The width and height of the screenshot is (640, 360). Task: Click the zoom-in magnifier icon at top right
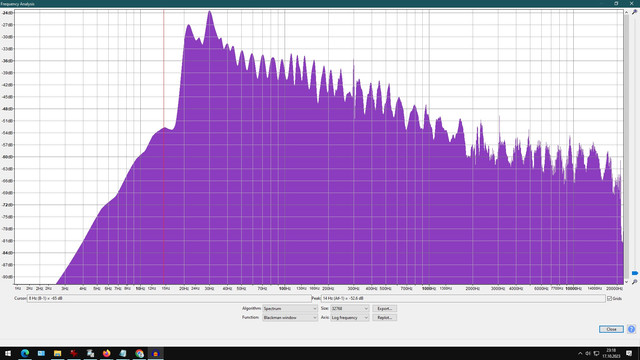coord(634,12)
